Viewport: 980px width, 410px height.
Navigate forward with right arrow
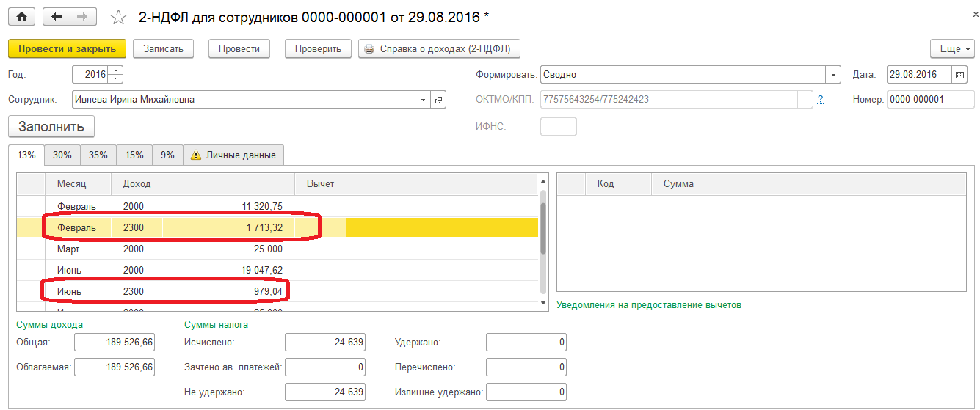82,16
